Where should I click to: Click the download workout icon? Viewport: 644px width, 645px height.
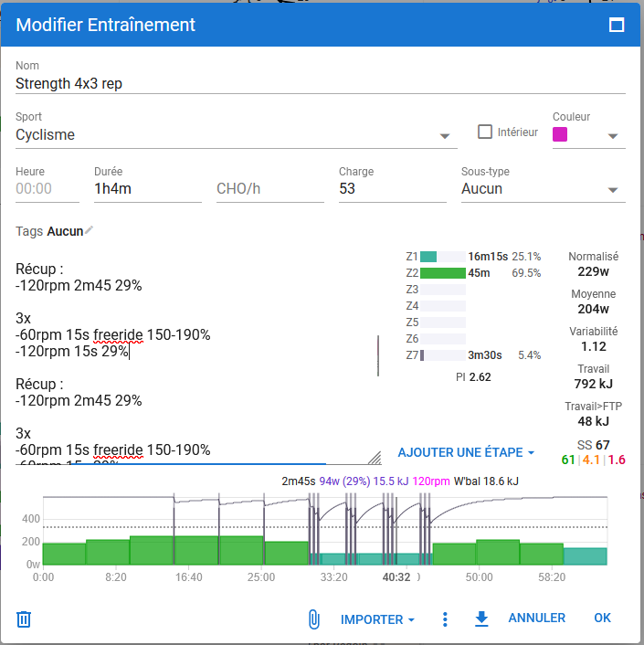(x=481, y=619)
